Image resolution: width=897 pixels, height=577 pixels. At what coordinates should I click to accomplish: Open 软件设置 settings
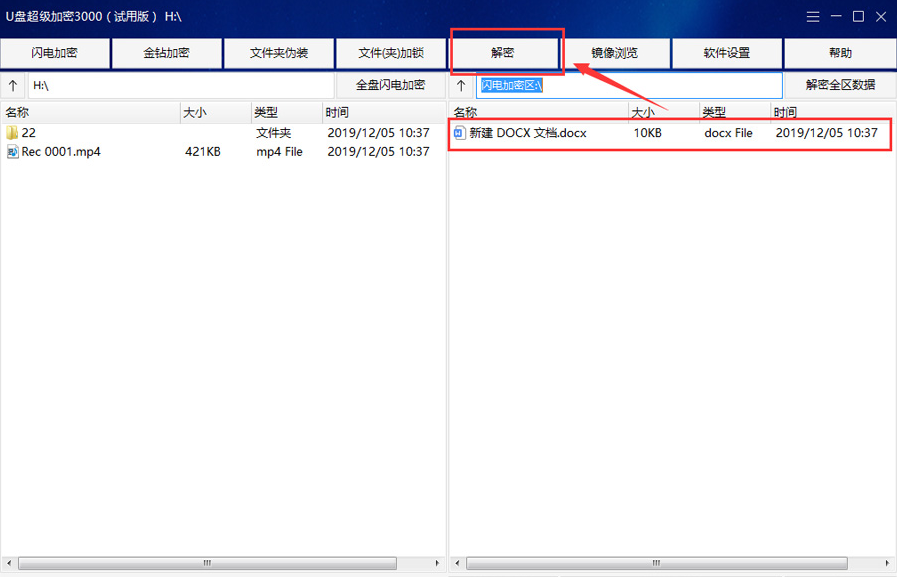coord(727,53)
